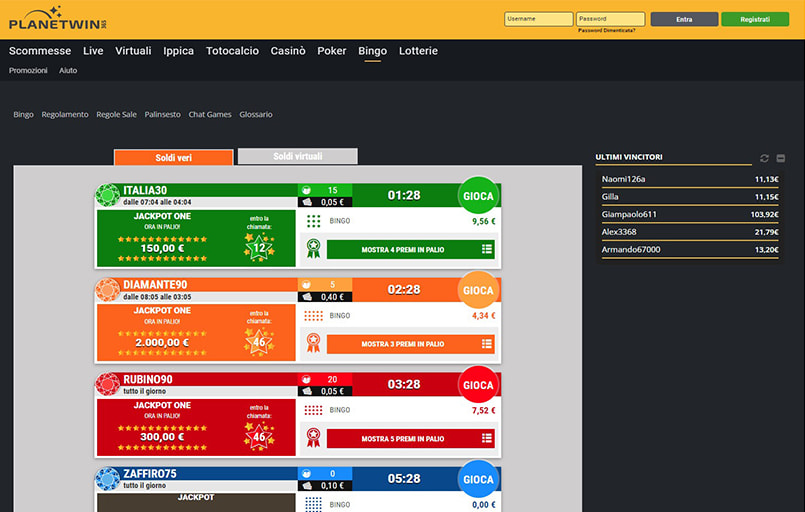Expand Mostra 4 premi in palio

coord(410,249)
